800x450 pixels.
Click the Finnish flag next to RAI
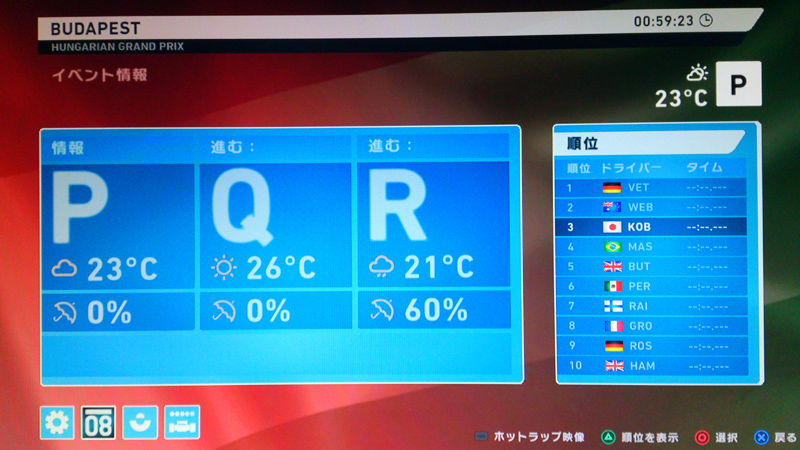click(613, 306)
